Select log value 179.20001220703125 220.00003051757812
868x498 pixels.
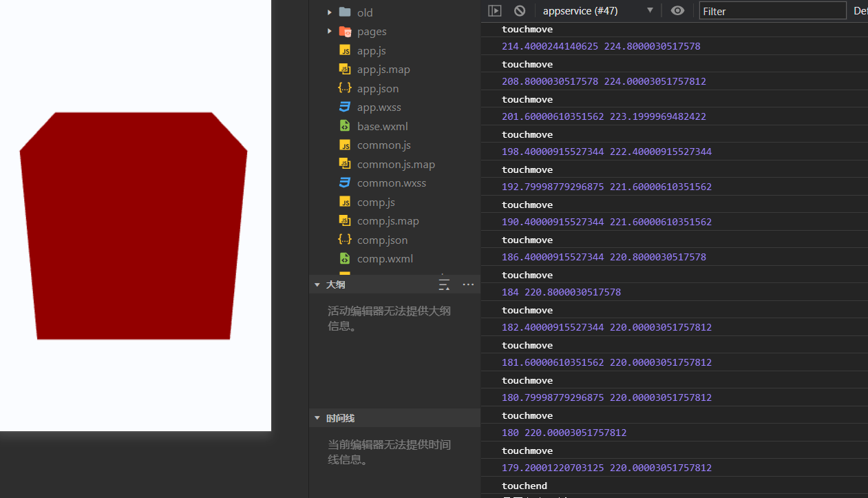pos(606,468)
